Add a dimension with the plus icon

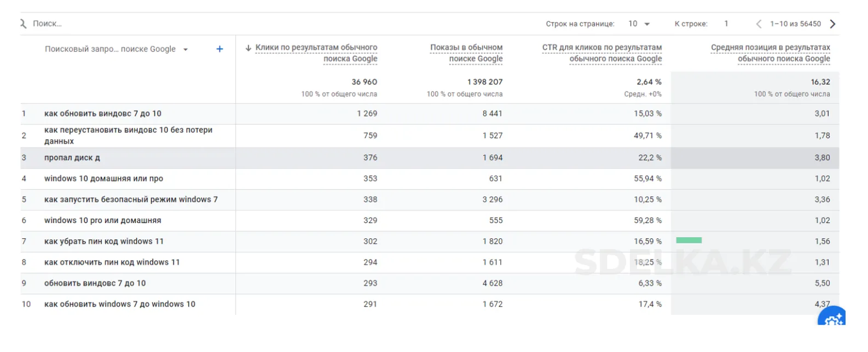219,49
